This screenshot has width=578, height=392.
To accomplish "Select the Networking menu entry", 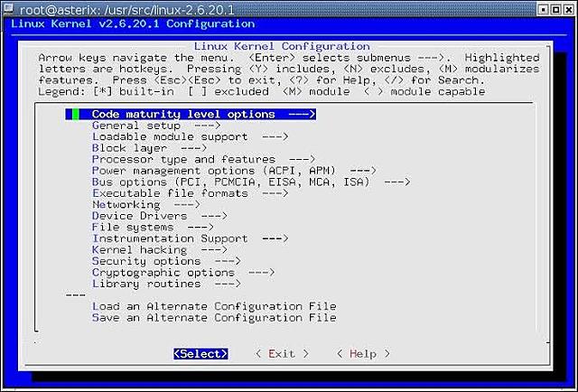I will tap(146, 205).
